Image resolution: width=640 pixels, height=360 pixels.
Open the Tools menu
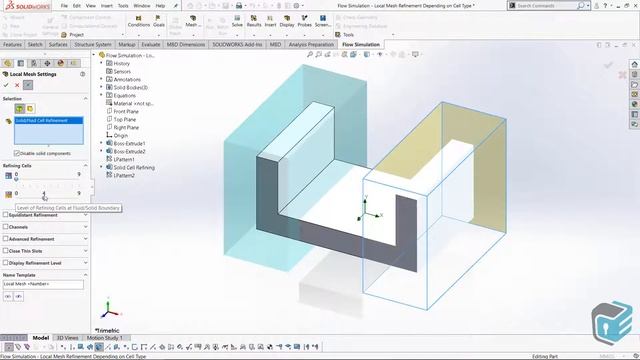(x=123, y=6)
